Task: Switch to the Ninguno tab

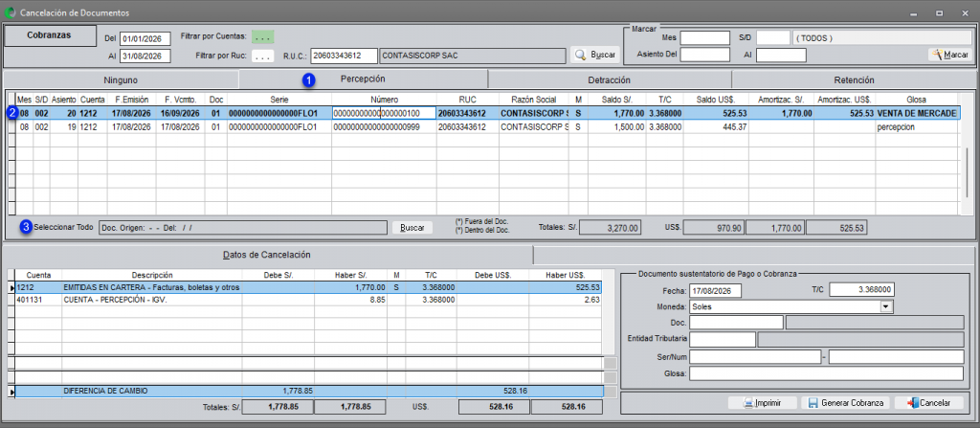Action: point(122,80)
